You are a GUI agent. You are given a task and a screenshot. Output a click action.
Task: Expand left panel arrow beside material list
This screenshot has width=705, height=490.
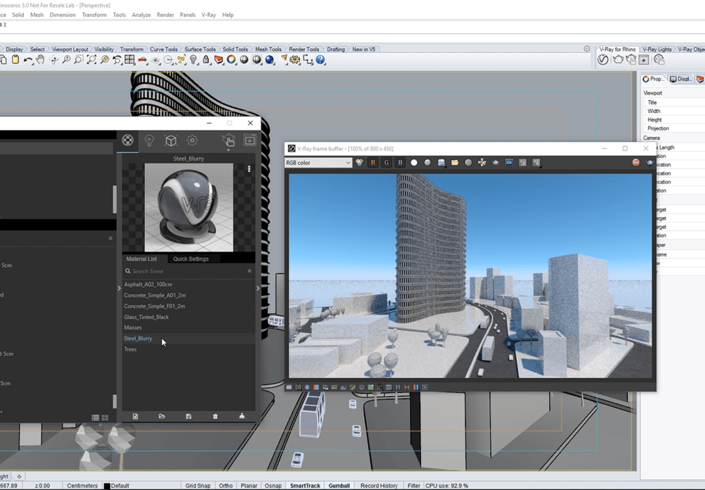[119, 288]
